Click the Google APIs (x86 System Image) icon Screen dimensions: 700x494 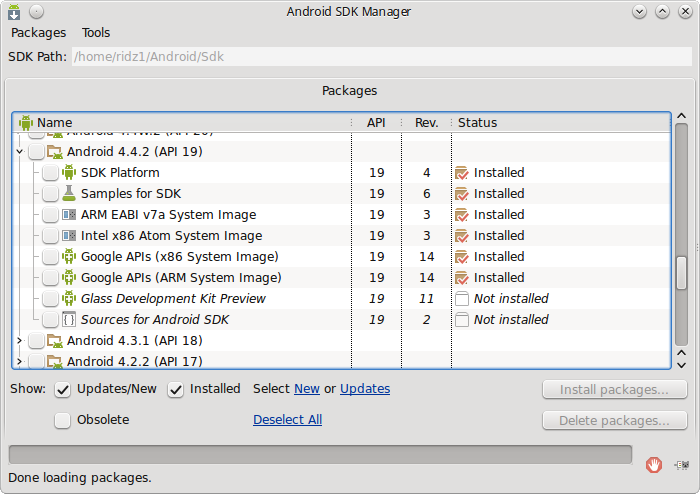click(69, 257)
